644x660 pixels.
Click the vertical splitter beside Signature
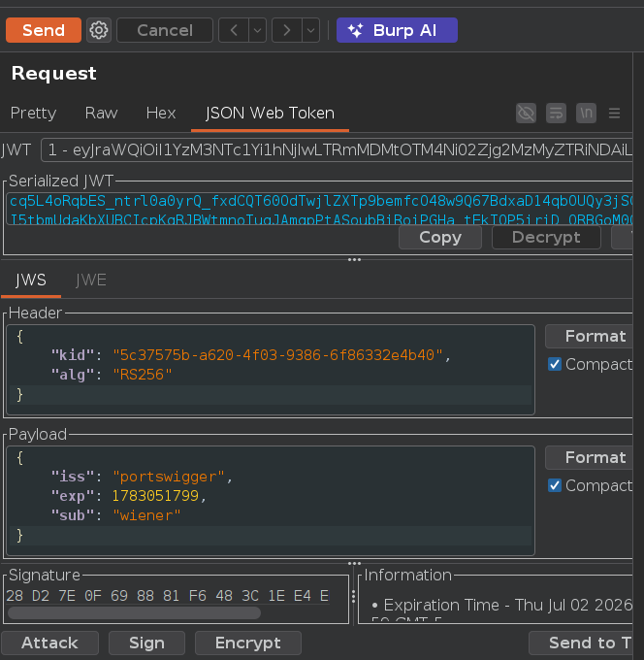point(353,596)
